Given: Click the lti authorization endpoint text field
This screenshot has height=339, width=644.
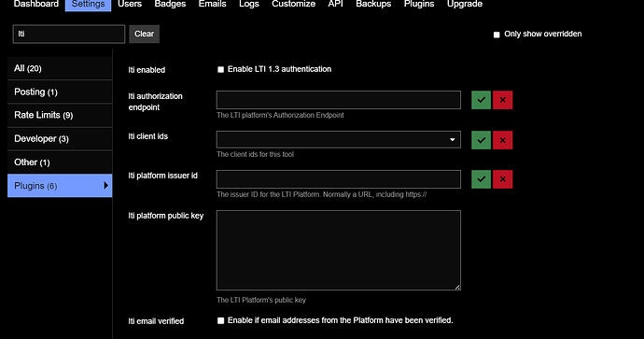Looking at the screenshot, I should [339, 100].
